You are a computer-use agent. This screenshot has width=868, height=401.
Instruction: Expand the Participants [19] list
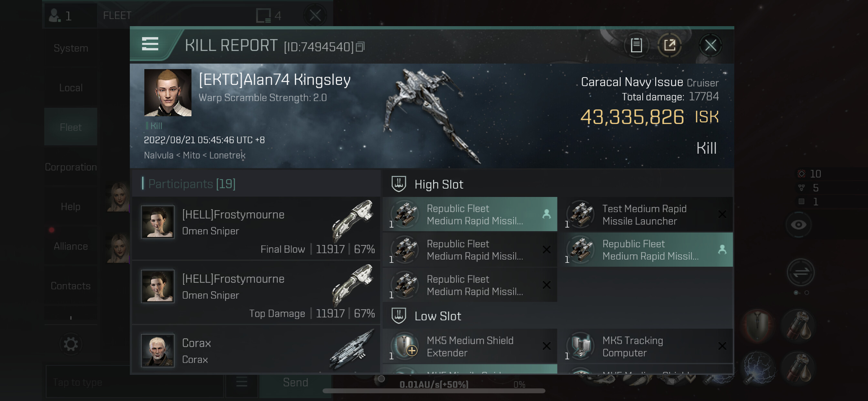coord(192,184)
